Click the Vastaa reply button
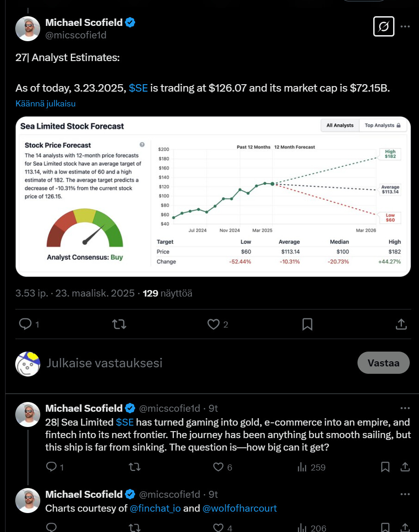This screenshot has width=419, height=532. click(x=383, y=363)
